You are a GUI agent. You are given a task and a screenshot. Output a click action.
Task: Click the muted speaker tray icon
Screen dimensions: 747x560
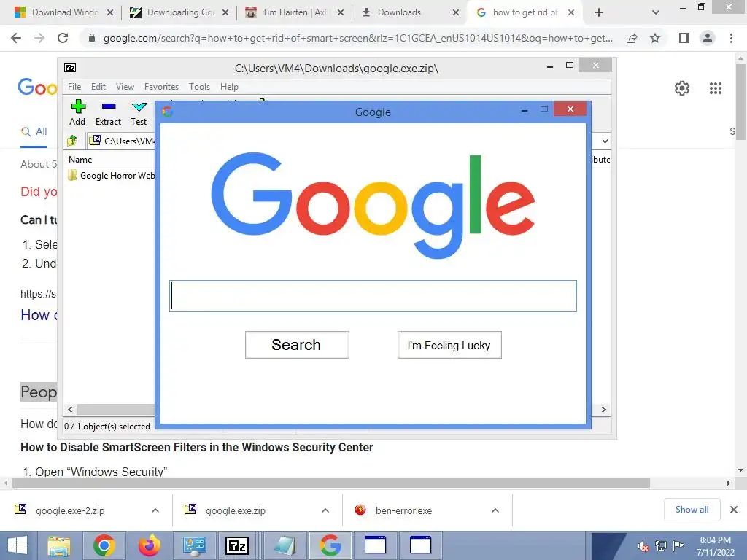pyautogui.click(x=643, y=546)
